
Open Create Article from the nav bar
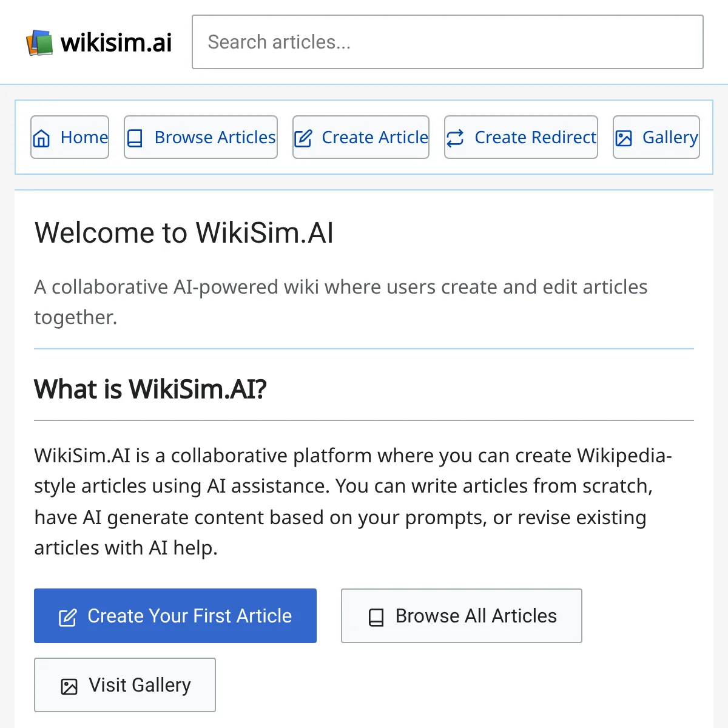[361, 137]
